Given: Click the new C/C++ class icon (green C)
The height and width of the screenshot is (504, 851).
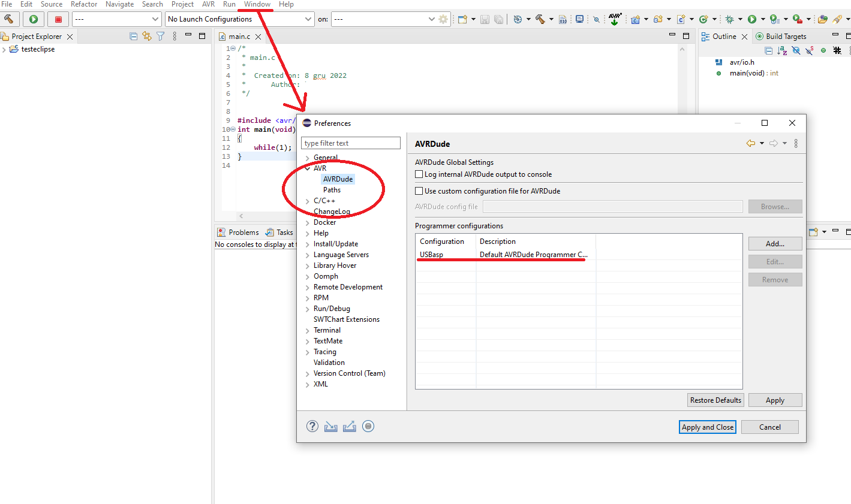Looking at the screenshot, I should coord(703,19).
